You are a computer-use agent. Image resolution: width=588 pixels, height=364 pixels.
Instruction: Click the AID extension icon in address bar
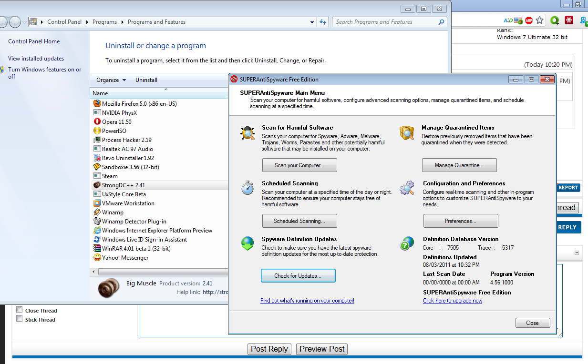click(x=508, y=20)
